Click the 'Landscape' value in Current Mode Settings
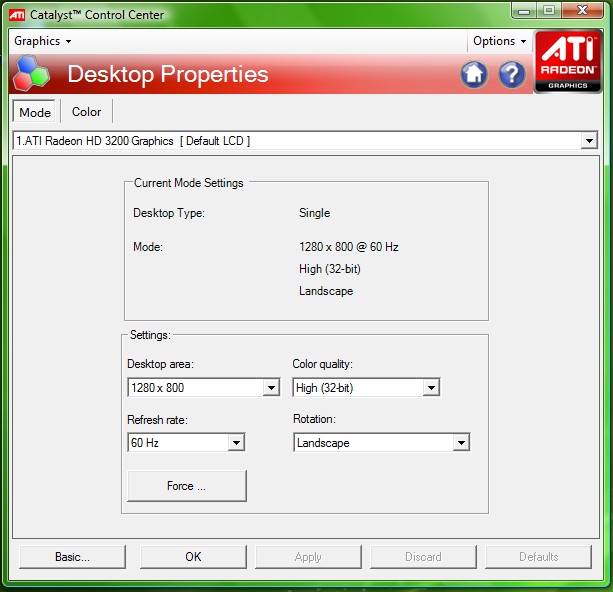This screenshot has height=592, width=613. click(326, 291)
